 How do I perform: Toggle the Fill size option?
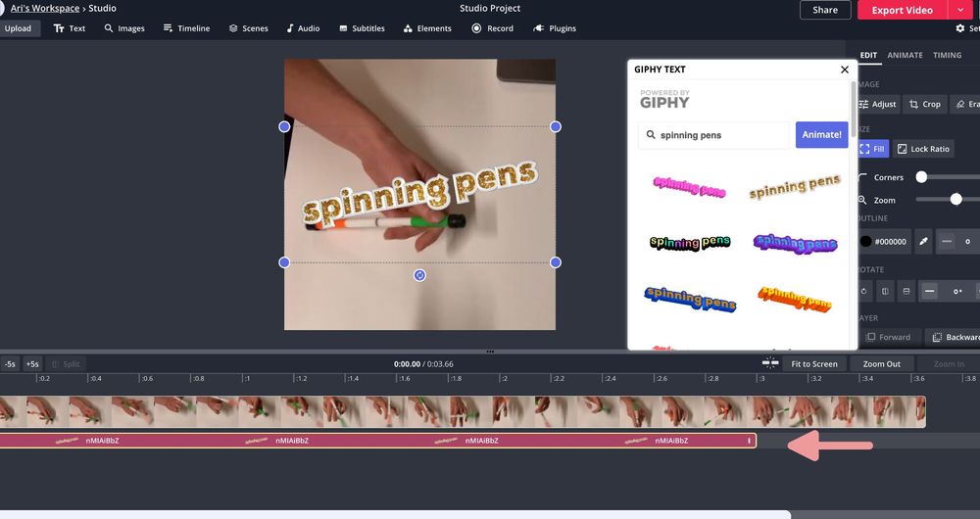pyautogui.click(x=872, y=149)
